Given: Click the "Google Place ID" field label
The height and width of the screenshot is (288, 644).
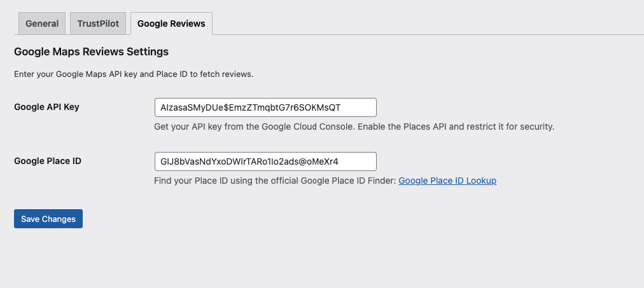Looking at the screenshot, I should 48,161.
